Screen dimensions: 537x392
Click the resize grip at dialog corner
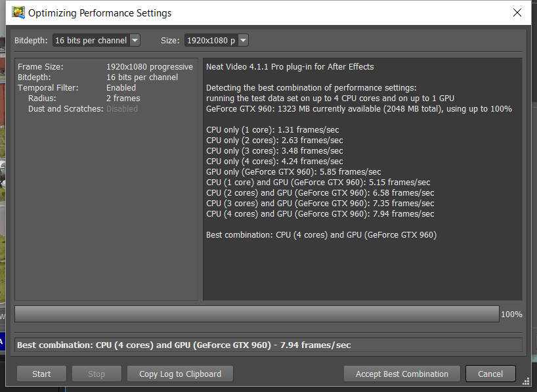coord(526,382)
